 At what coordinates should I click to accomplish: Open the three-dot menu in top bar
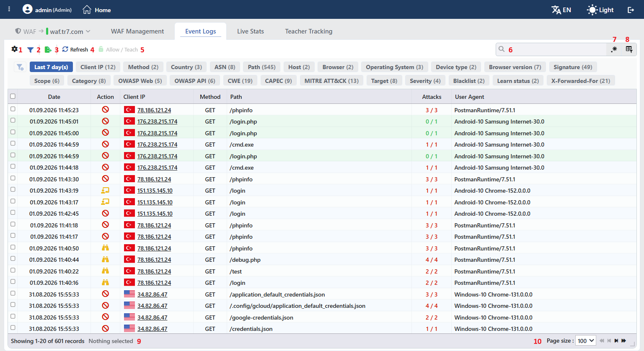pyautogui.click(x=9, y=9)
